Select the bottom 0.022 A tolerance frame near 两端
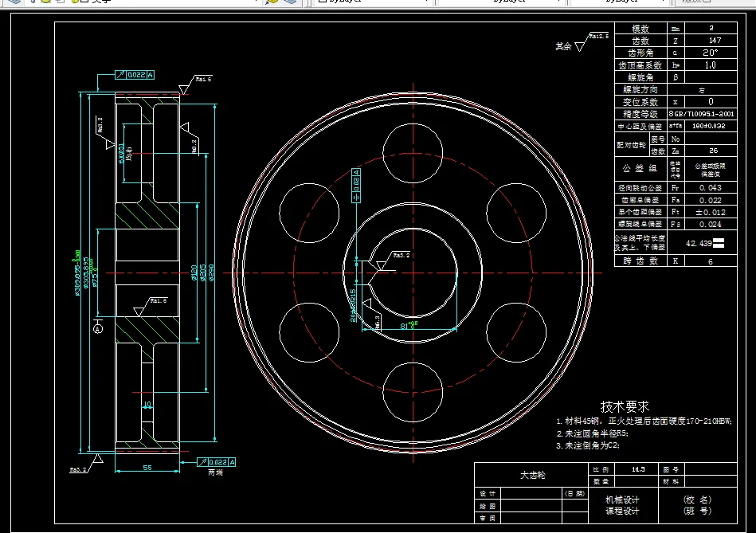 pos(217,462)
